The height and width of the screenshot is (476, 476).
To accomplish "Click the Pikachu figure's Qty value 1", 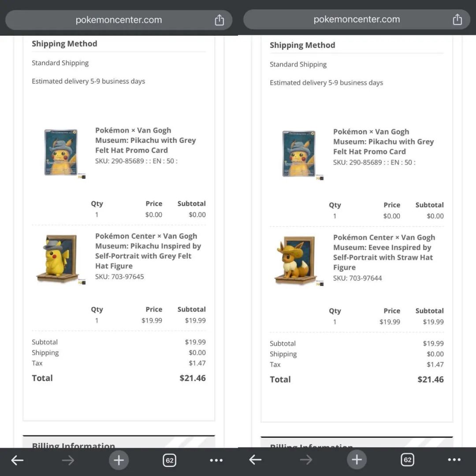I will (97, 320).
